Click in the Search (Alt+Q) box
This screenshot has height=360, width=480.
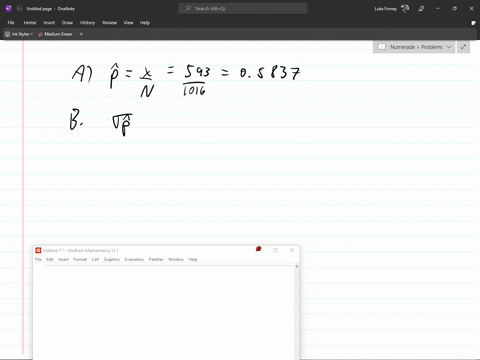pyautogui.click(x=243, y=9)
